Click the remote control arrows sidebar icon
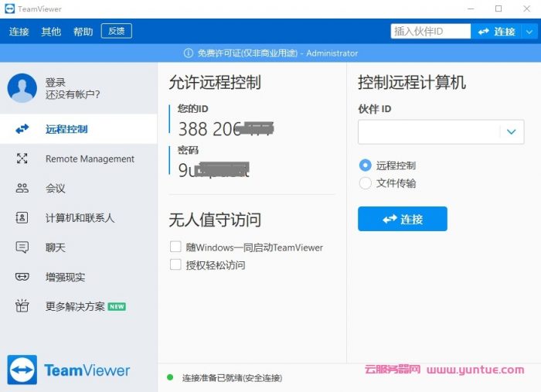 coord(22,129)
